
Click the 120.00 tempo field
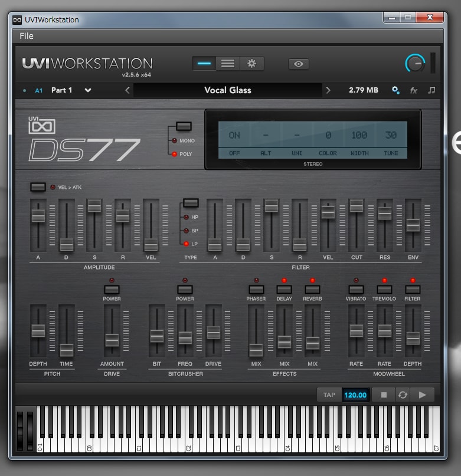(x=355, y=395)
